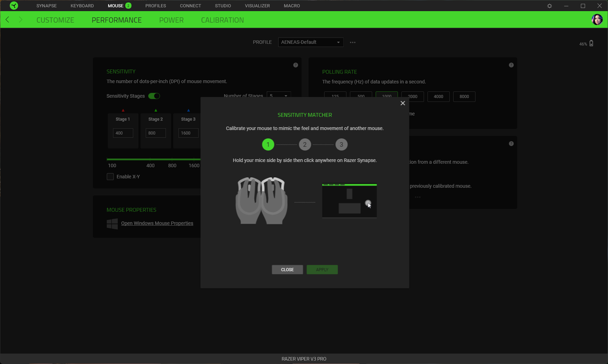Select the Stage 2 card

[x=156, y=131]
